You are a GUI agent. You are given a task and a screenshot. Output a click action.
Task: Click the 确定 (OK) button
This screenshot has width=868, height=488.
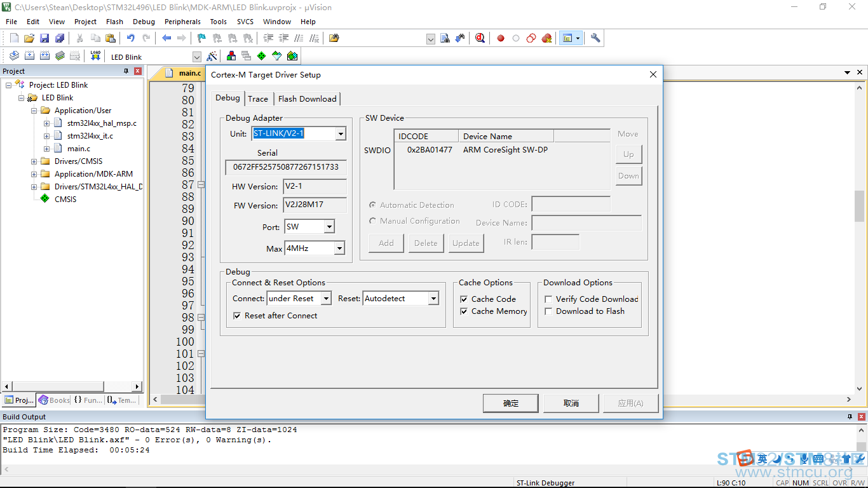point(511,403)
